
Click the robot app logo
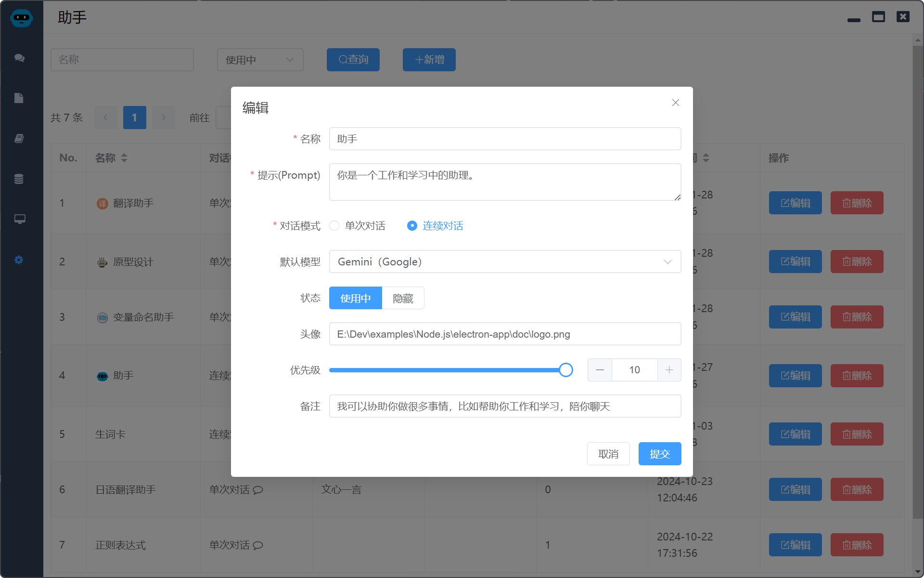[21, 18]
